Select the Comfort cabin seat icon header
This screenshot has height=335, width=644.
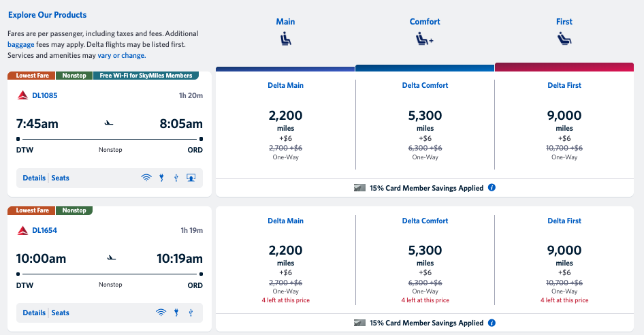click(425, 39)
